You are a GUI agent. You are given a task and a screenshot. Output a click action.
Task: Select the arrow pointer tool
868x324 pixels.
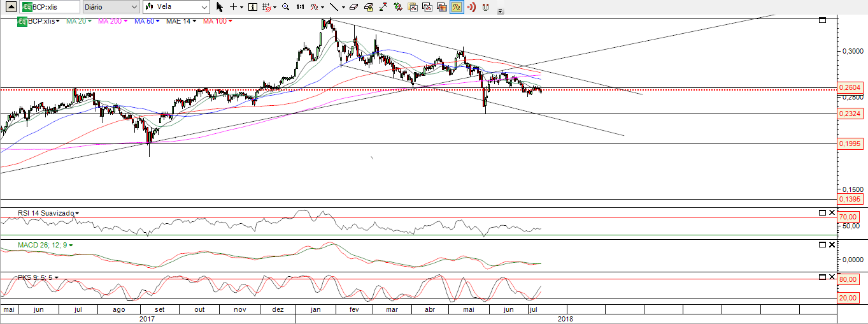(x=220, y=7)
